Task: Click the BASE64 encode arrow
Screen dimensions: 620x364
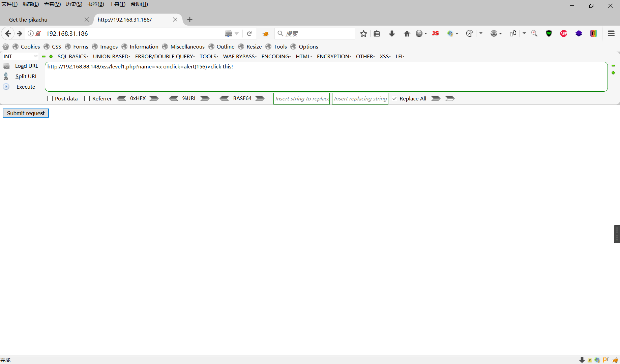Action: pos(260,98)
